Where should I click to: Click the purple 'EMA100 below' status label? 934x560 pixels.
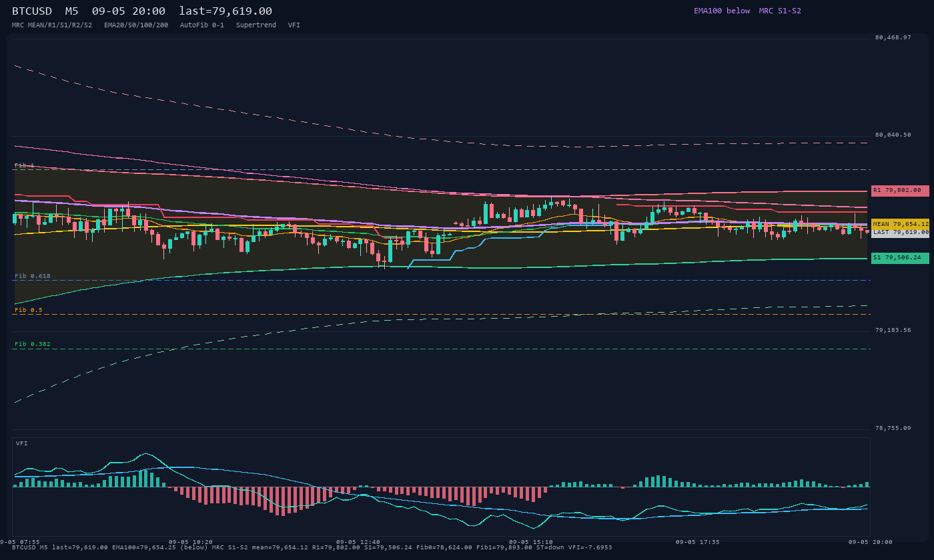[722, 11]
